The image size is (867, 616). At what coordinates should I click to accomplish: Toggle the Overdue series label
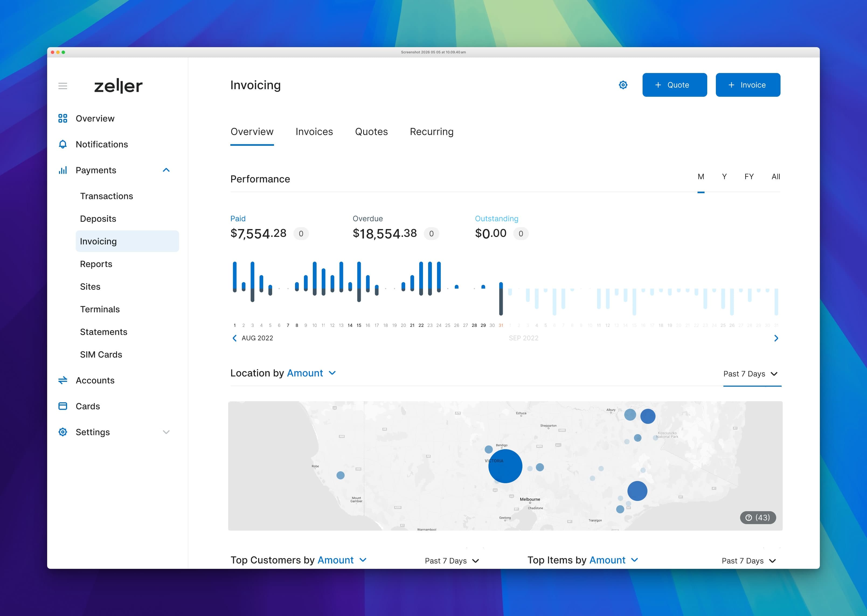(367, 219)
